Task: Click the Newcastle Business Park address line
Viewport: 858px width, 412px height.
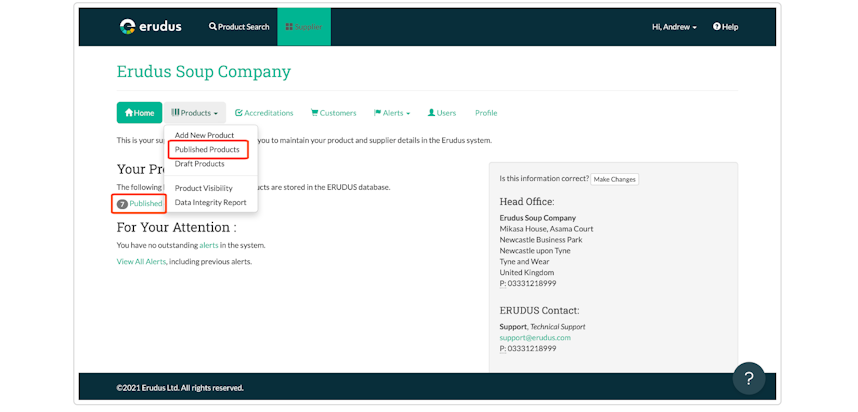Action: click(541, 240)
